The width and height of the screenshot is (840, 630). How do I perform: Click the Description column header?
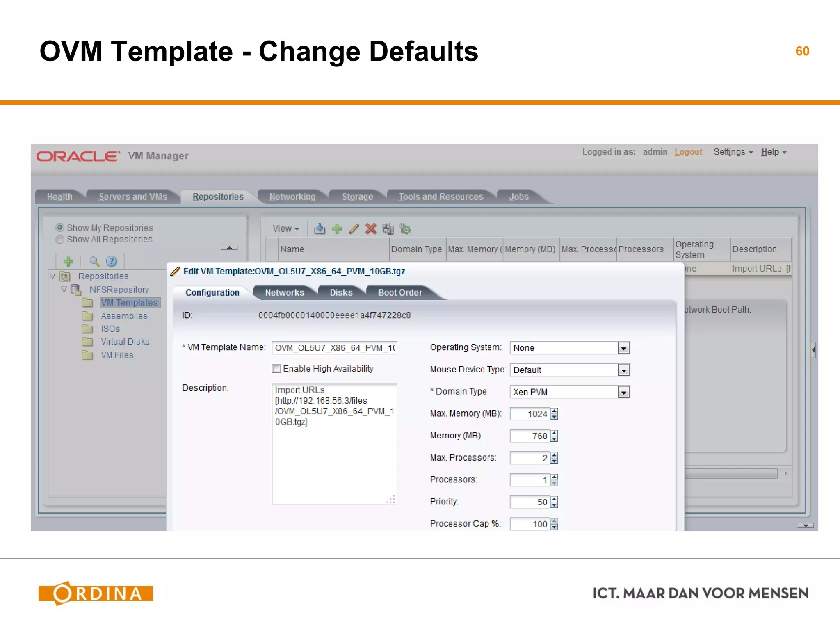761,249
